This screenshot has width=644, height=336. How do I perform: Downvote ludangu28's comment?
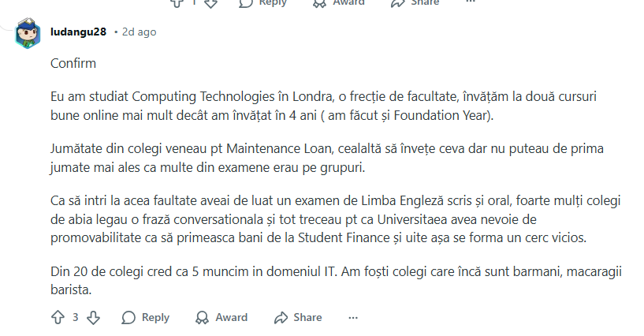tap(93, 317)
